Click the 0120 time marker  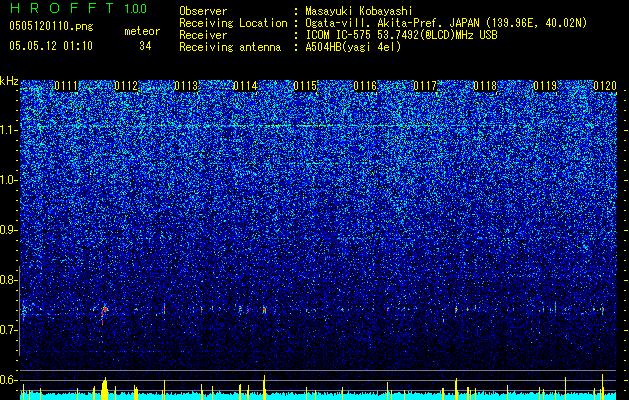(605, 86)
